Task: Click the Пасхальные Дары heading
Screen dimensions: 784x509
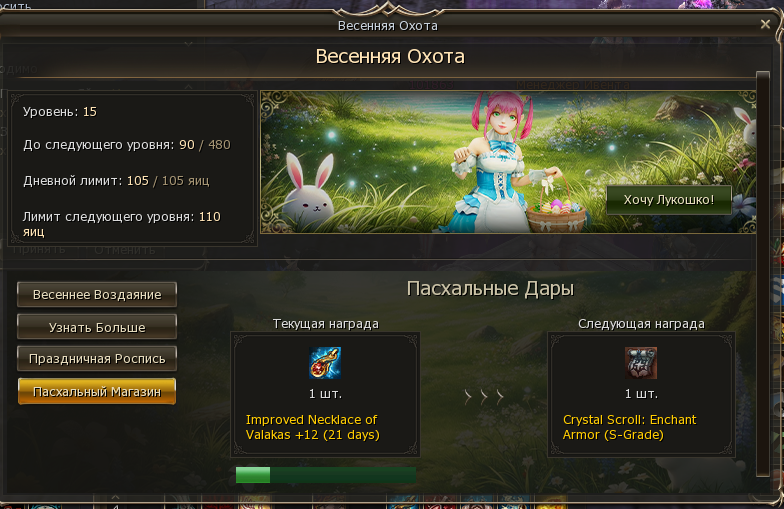Action: pyautogui.click(x=490, y=288)
